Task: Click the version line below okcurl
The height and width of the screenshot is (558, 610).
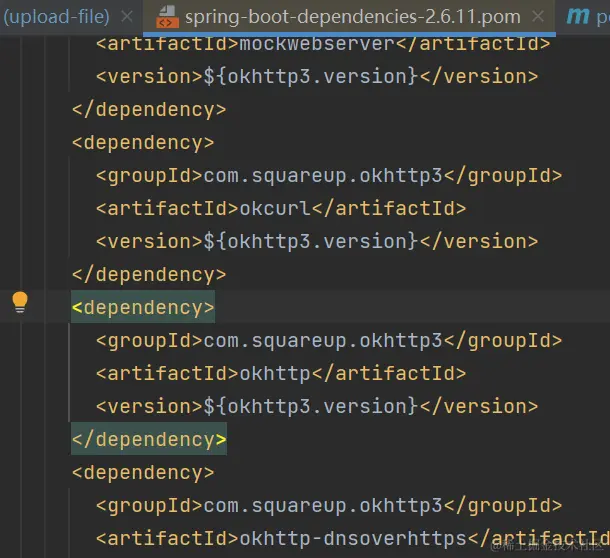Action: click(x=317, y=241)
